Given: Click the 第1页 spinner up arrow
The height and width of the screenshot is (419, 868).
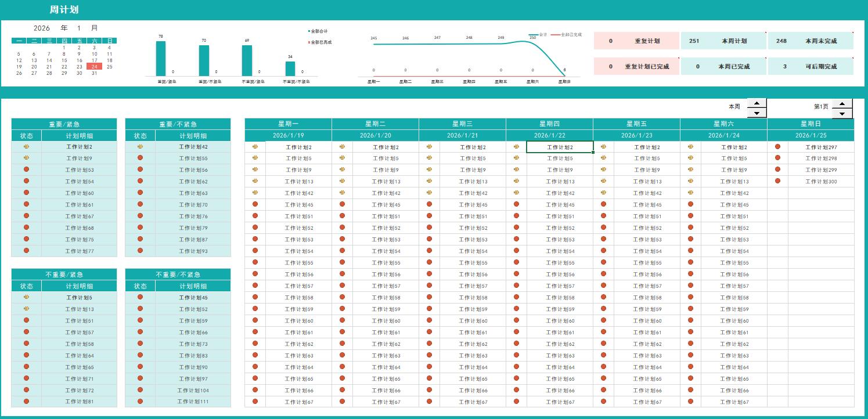Looking at the screenshot, I should pyautogui.click(x=842, y=104).
